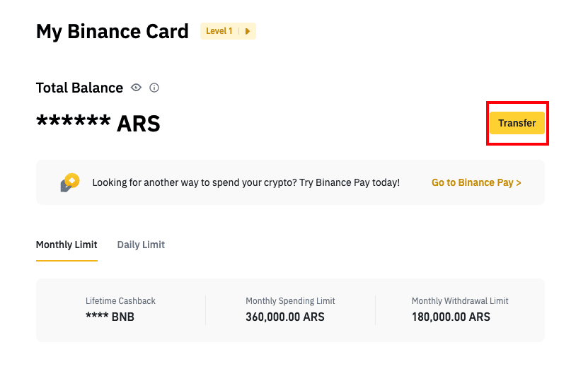Click the Monthly Withdrawal Limit label

[x=460, y=300]
